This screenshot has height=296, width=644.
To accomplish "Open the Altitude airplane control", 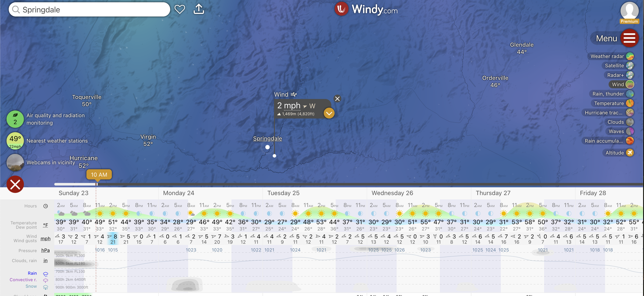I will click(x=630, y=153).
